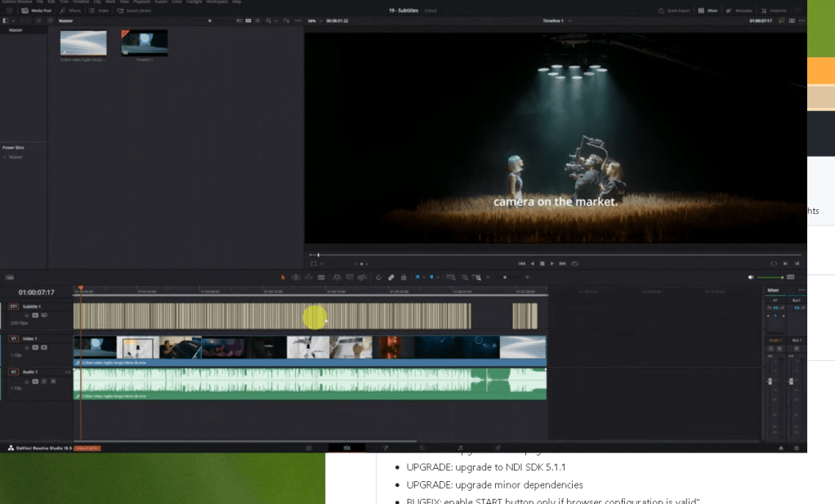Image resolution: width=835 pixels, height=504 pixels.
Task: Select the V1 destination control
Action: click(x=14, y=338)
